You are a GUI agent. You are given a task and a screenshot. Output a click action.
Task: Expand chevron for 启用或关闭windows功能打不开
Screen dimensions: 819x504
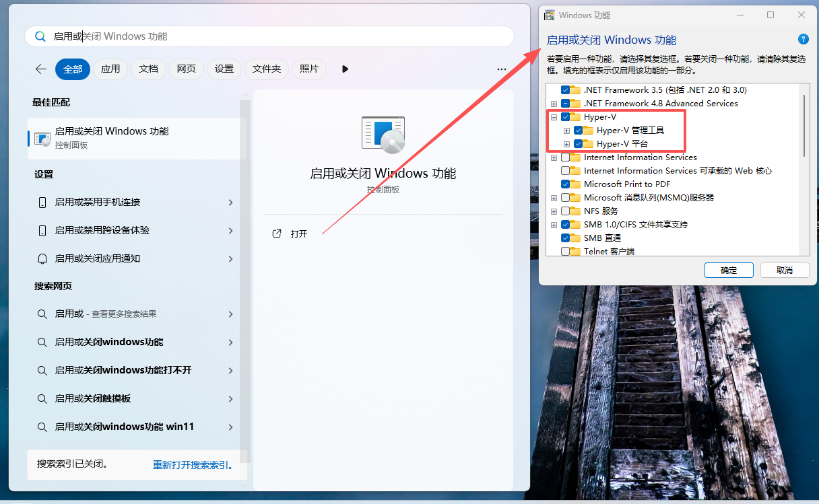click(230, 370)
